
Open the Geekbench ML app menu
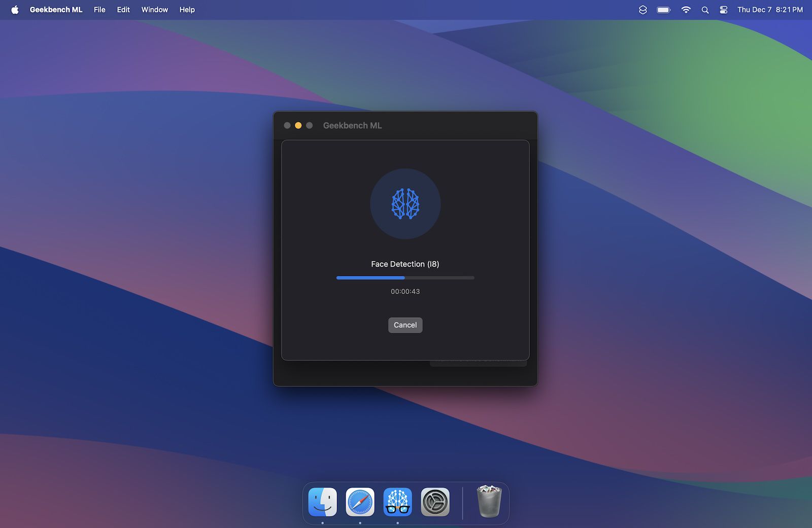tap(56, 10)
